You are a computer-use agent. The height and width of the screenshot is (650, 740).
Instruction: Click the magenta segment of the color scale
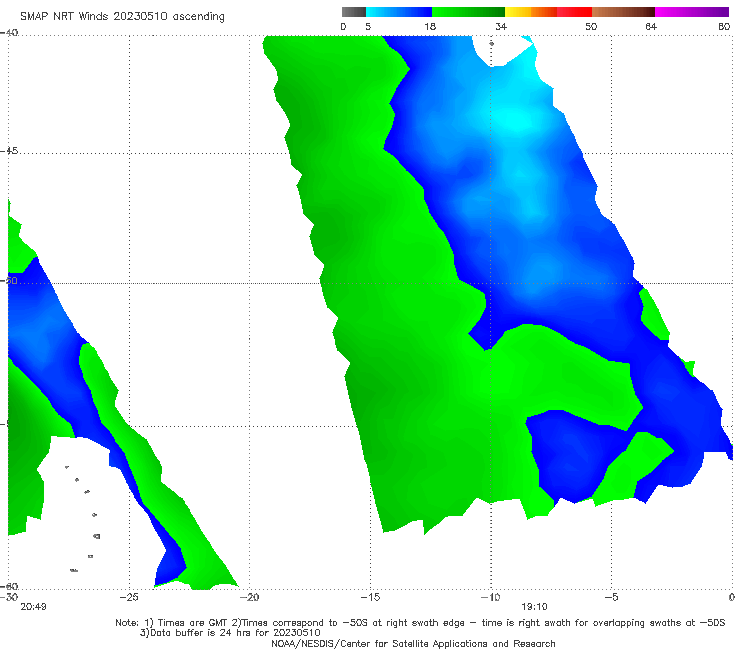tap(692, 12)
